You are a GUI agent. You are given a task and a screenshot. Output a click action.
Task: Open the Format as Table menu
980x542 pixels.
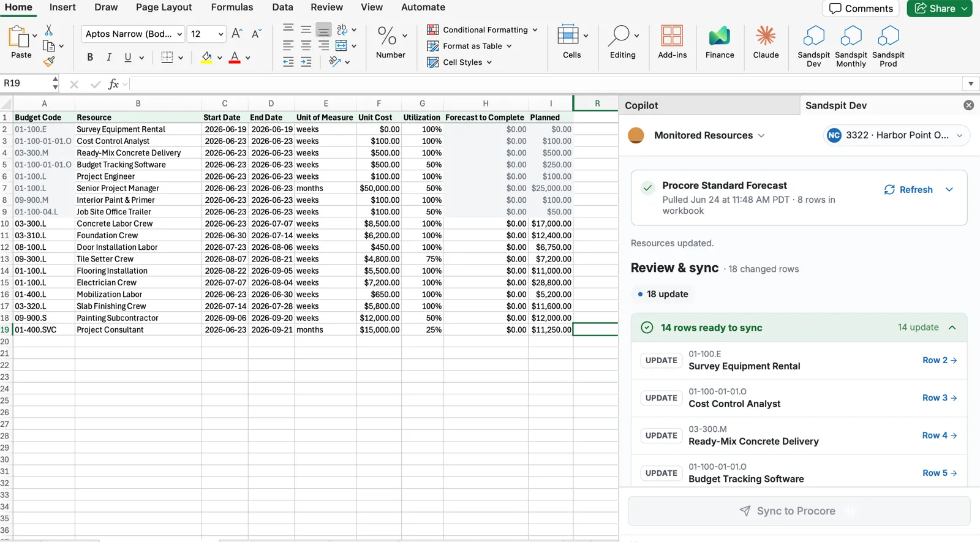pos(469,46)
